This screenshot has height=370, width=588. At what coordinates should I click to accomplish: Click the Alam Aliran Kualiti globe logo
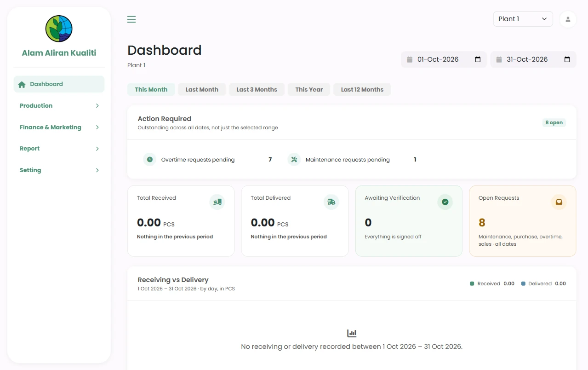pyautogui.click(x=59, y=29)
